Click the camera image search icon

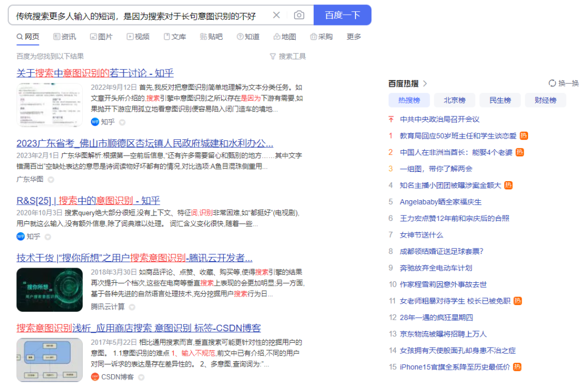tap(299, 15)
